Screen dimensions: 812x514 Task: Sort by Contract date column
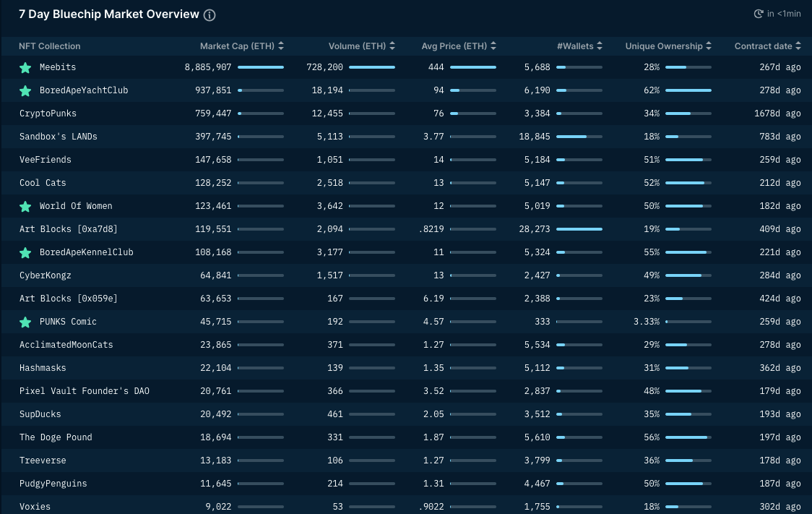[x=767, y=46]
